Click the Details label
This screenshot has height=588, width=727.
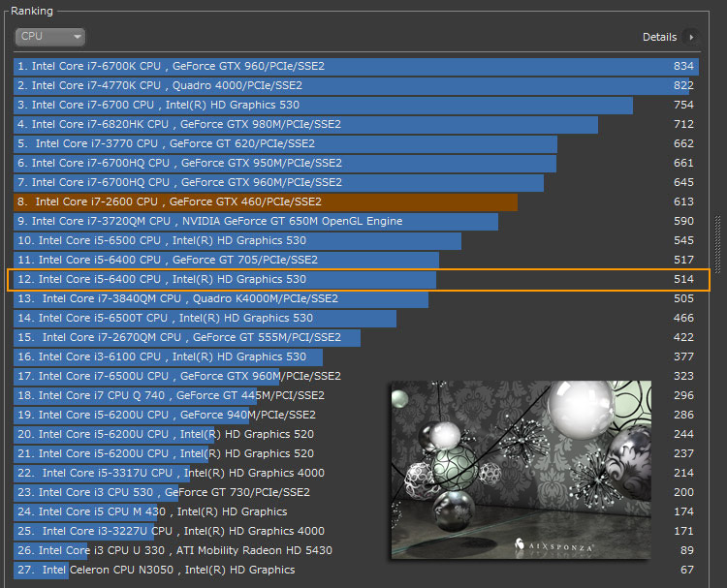point(659,37)
